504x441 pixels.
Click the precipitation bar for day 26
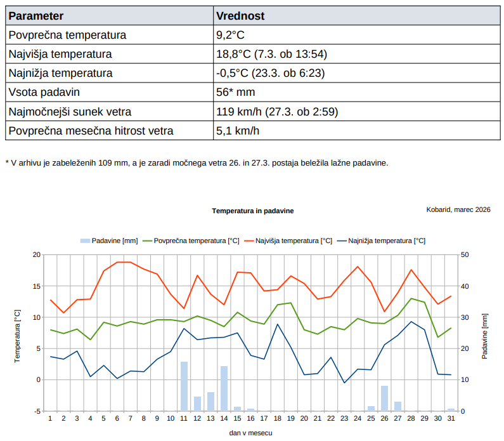coord(384,398)
